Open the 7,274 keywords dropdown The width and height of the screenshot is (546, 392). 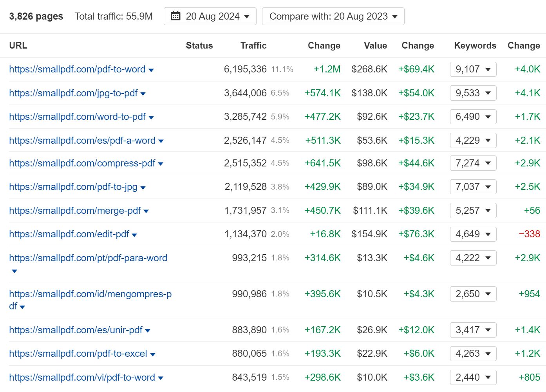(x=473, y=163)
